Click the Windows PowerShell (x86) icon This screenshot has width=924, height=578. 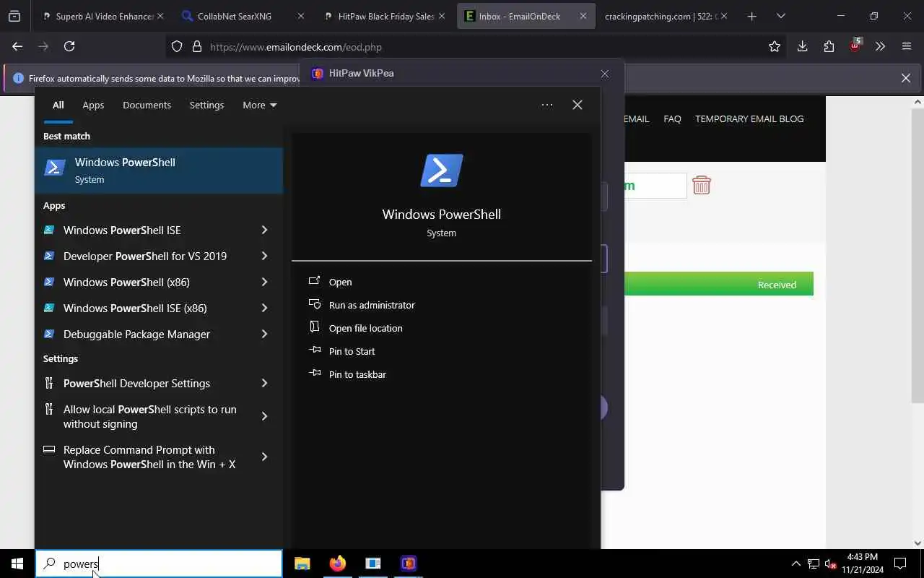[x=49, y=282]
